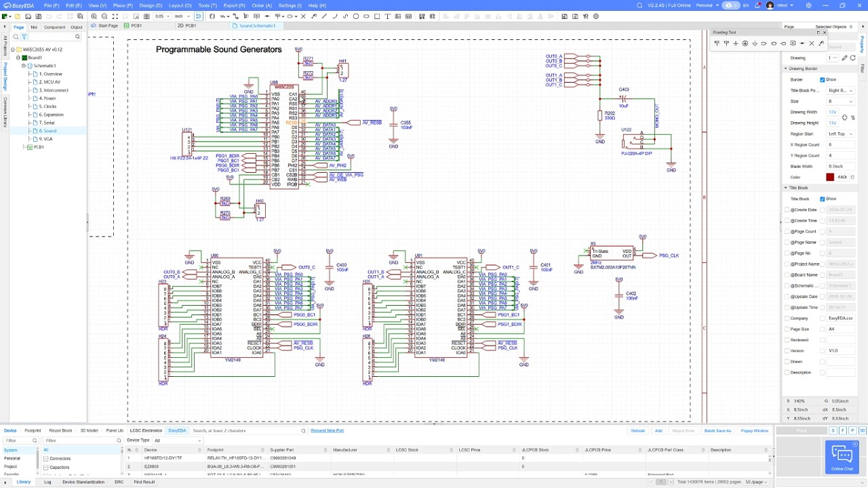Image resolution: width=868 pixels, height=488 pixels.
Task: Select the No Connect flag (X) in the toolbar
Action: tap(303, 16)
